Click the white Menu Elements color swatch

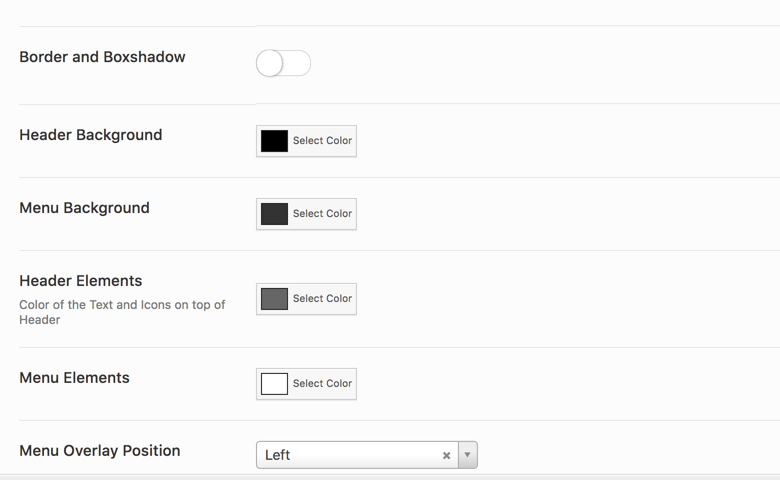click(x=274, y=384)
